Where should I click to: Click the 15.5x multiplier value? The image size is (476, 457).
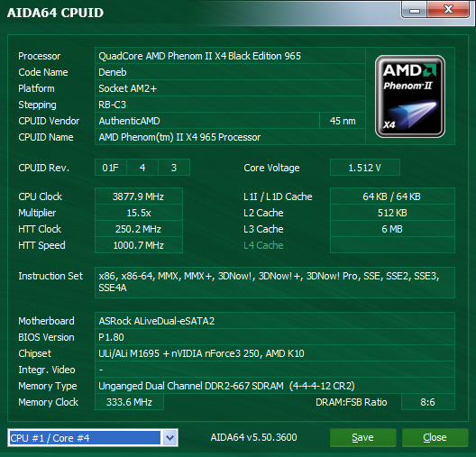click(139, 213)
